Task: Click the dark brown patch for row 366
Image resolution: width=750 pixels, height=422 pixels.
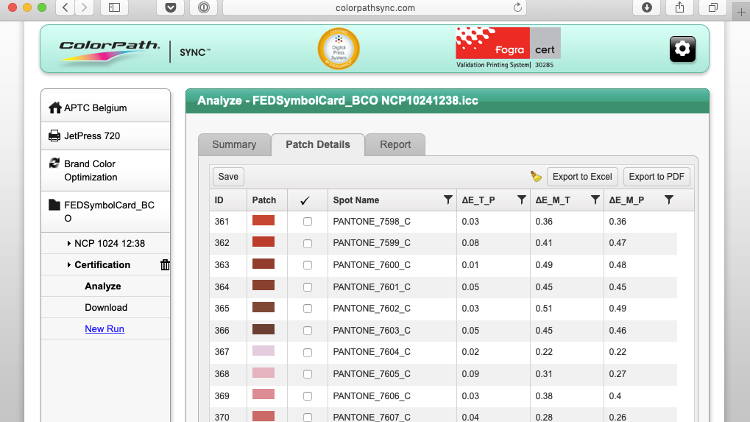Action: click(264, 329)
